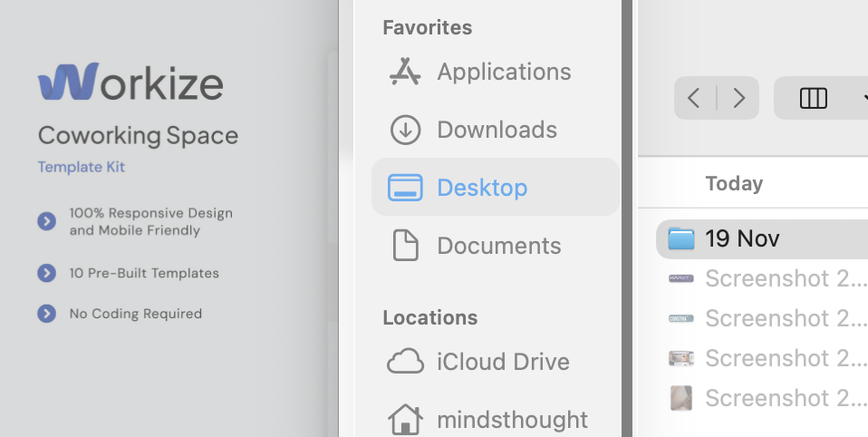Click the third screenshot's thumbnail

pos(680,358)
